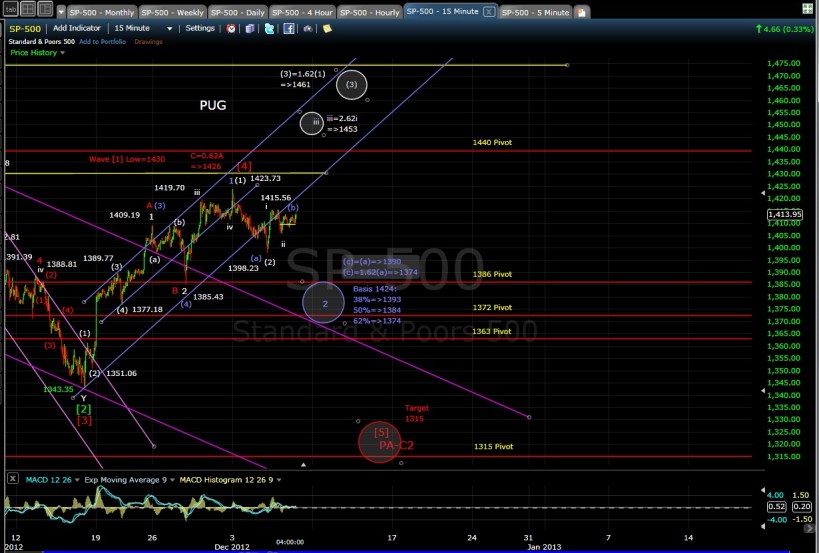Open Add Indicator menu
The width and height of the screenshot is (819, 553).
pos(77,28)
